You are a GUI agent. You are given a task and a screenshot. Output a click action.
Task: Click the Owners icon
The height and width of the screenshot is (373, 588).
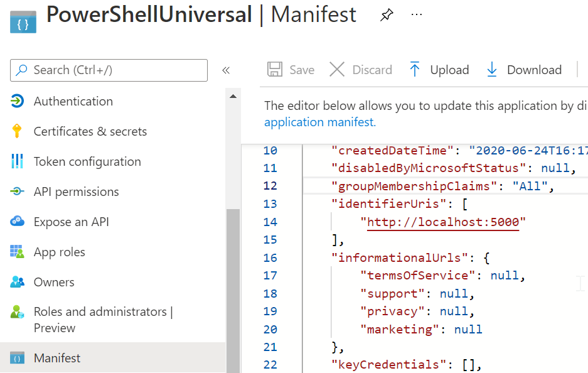17,282
